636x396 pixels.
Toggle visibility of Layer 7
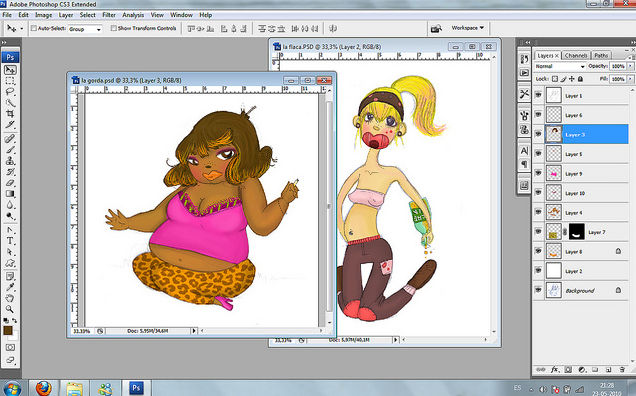tap(539, 231)
